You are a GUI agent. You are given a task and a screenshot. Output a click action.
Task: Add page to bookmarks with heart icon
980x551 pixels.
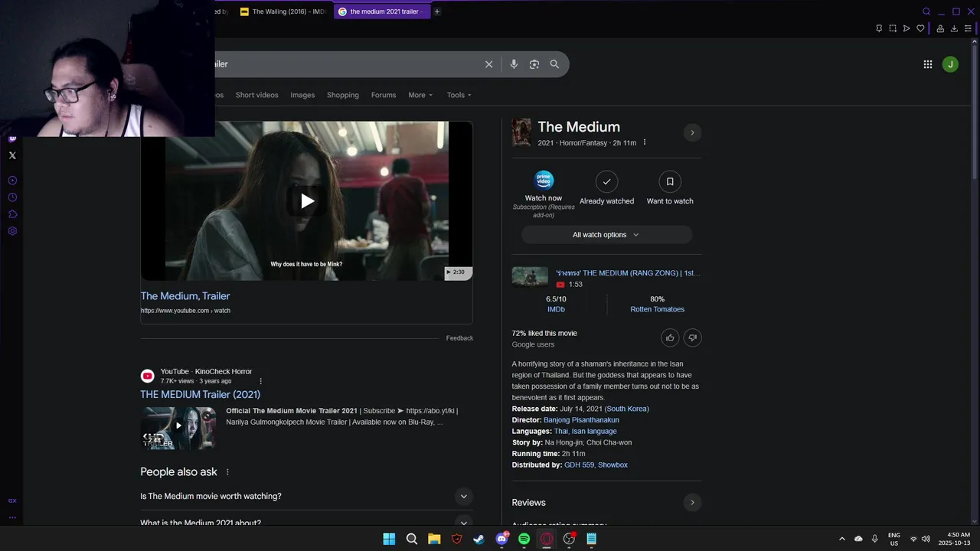[x=920, y=28]
